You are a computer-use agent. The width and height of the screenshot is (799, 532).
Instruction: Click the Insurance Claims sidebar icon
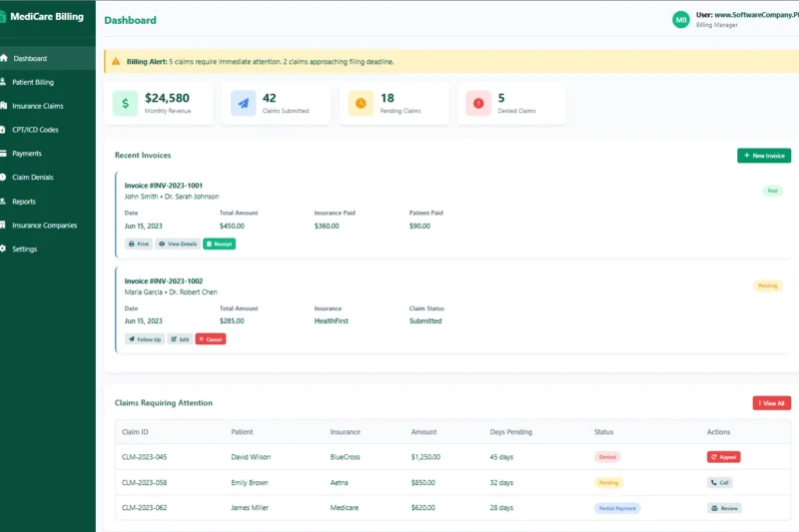click(x=3, y=106)
